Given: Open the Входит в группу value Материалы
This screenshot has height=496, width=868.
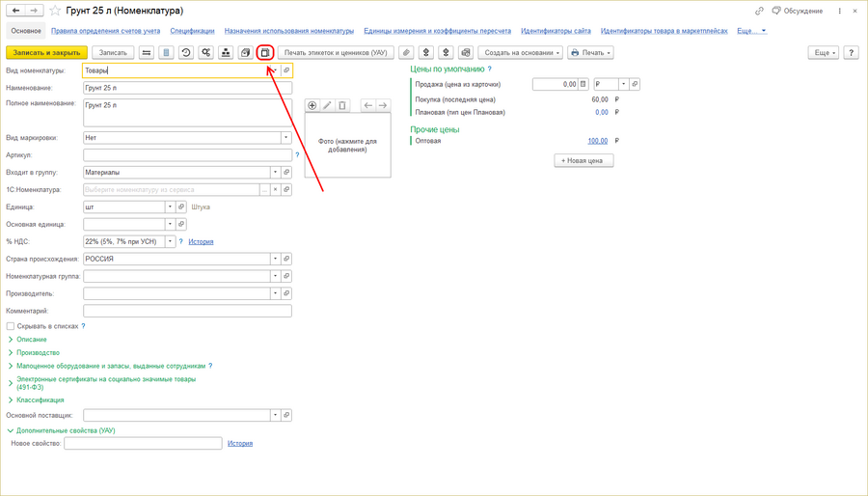Looking at the screenshot, I should tap(286, 172).
